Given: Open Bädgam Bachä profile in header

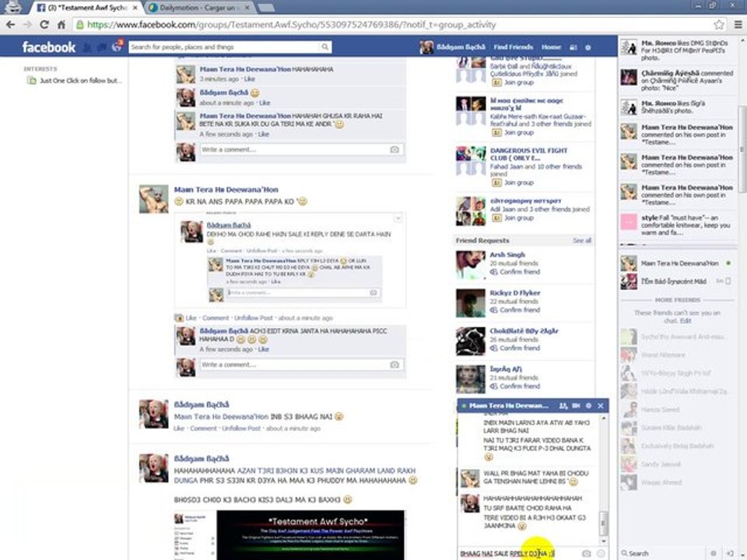Looking at the screenshot, I should pyautogui.click(x=453, y=47).
